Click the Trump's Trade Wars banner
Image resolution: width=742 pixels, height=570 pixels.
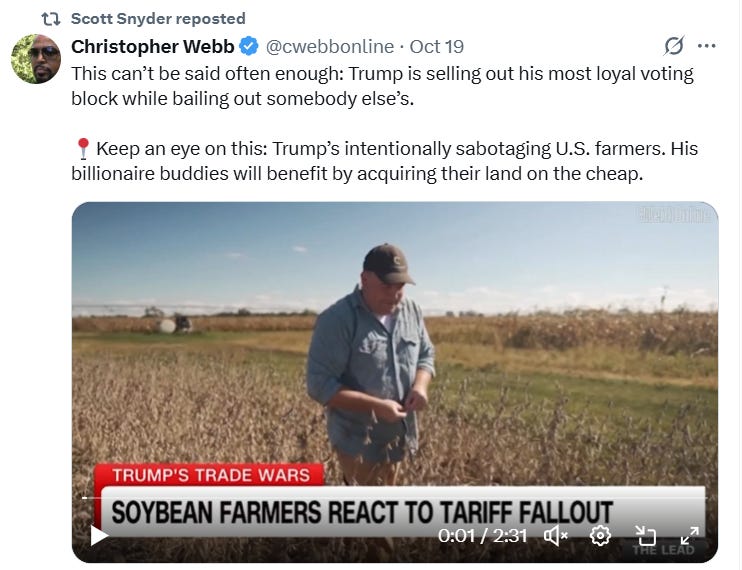coord(209,475)
